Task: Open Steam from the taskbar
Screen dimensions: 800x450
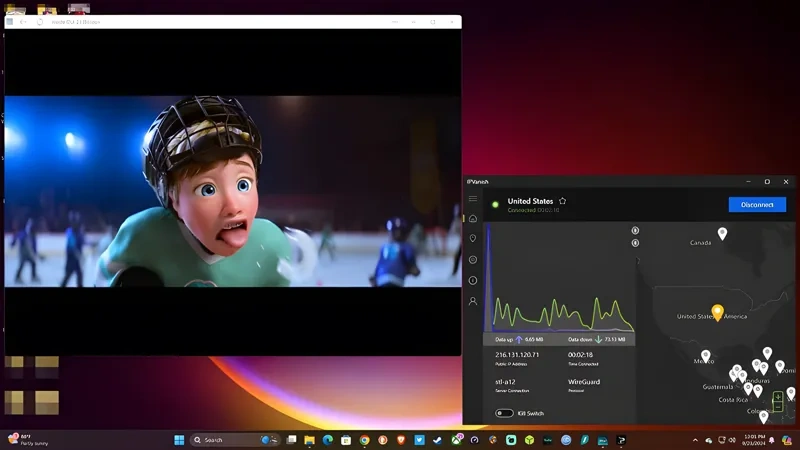Action: (x=438, y=440)
